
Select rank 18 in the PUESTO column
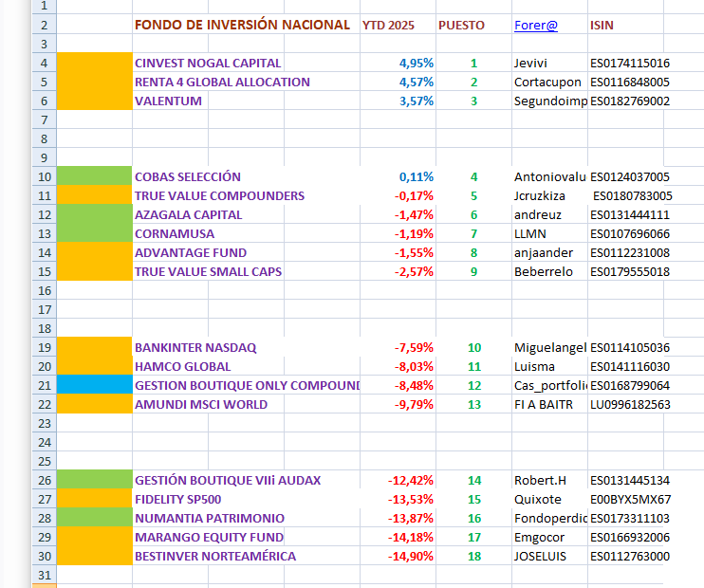473,556
